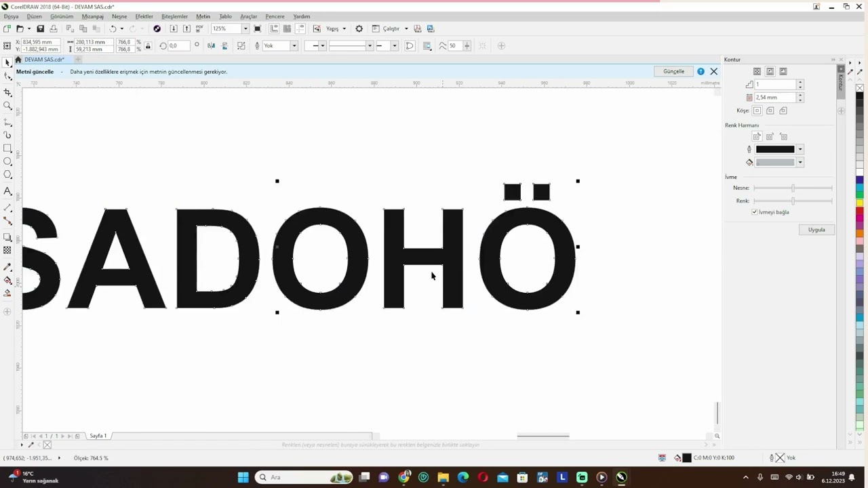Choose clockwise contour color blend icon
Viewport: 868px width, 488px height.
click(x=770, y=136)
